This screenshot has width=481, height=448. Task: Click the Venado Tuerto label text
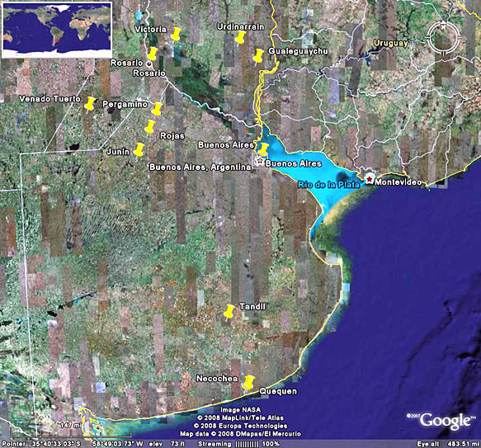(50, 99)
